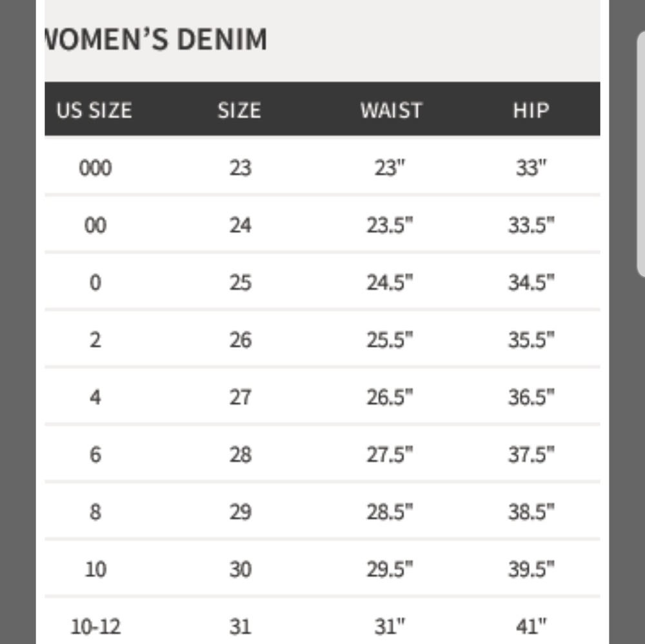The width and height of the screenshot is (645, 644).
Task: Click the size 25 cell
Action: coord(240,283)
